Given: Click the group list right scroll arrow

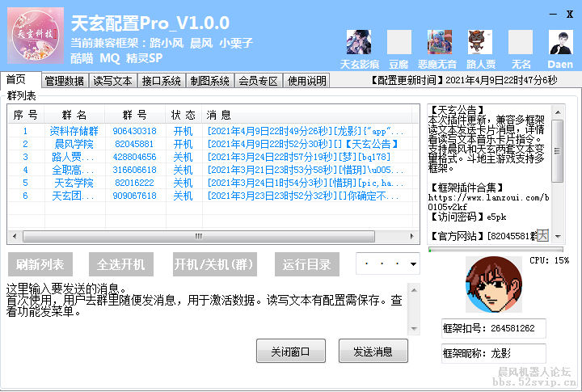Looking at the screenshot, I should 411,236.
